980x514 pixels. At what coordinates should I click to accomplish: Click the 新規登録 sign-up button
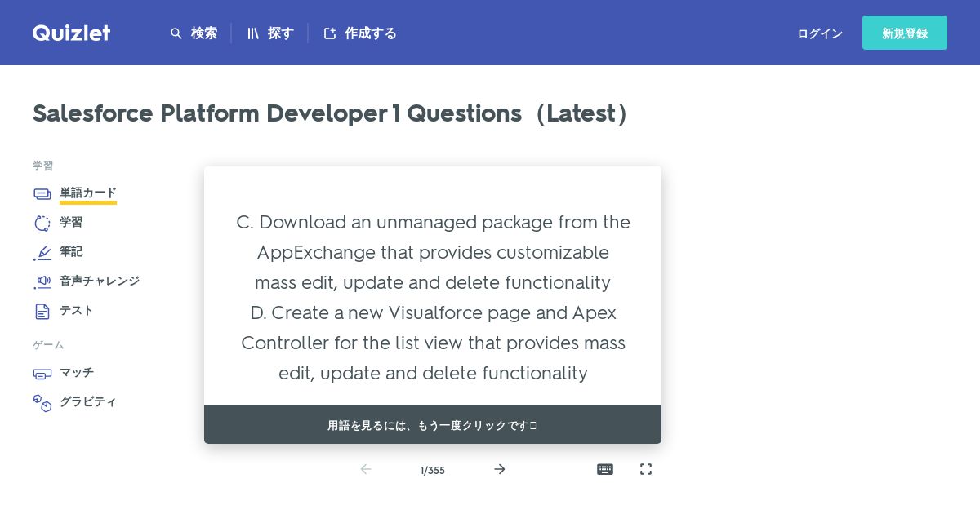click(x=905, y=33)
